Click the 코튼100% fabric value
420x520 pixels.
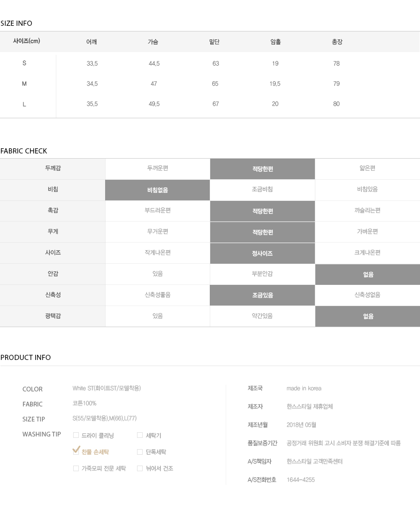(84, 403)
